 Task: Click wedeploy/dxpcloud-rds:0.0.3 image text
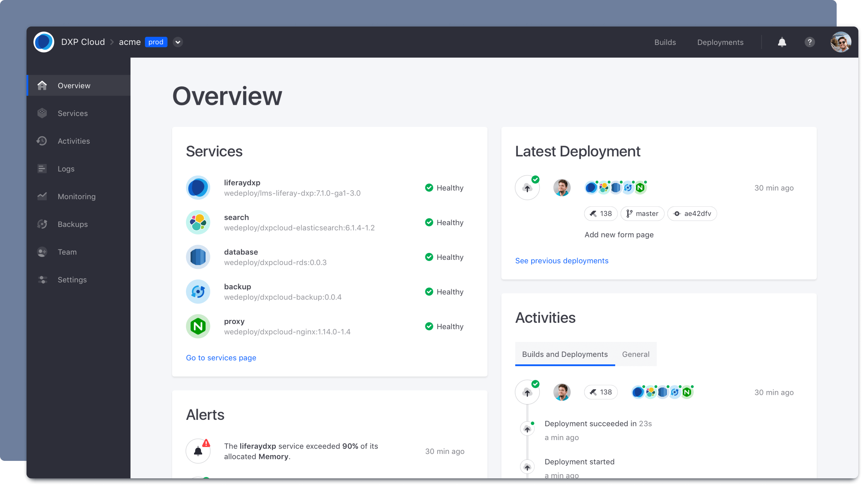[275, 263]
